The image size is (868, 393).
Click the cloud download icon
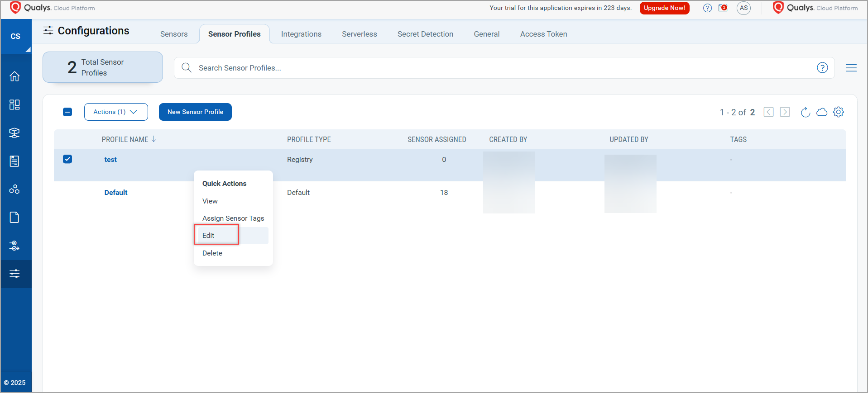[821, 112]
